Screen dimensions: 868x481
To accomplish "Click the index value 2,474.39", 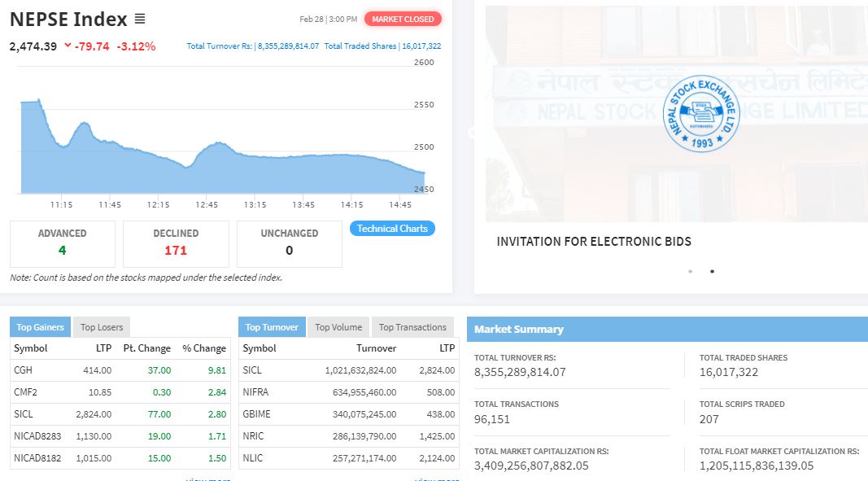I will pos(33,46).
